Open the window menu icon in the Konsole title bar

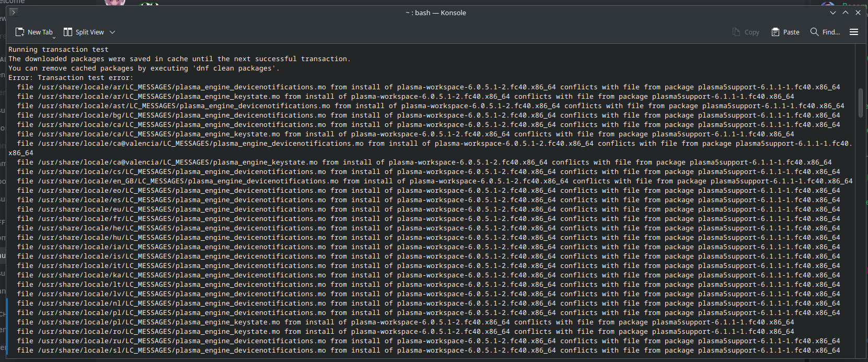click(x=14, y=13)
